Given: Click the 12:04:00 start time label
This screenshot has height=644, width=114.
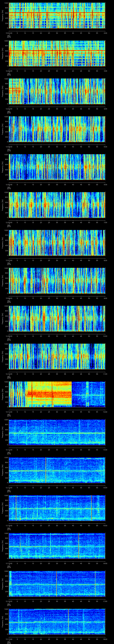Looking at the screenshot, I should pos(9,147).
